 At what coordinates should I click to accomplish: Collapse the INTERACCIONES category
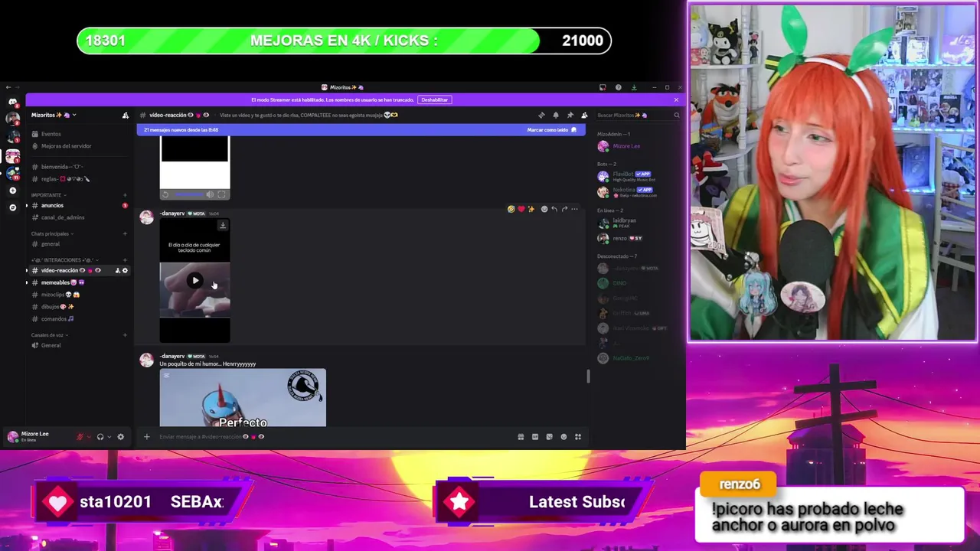[x=64, y=260]
